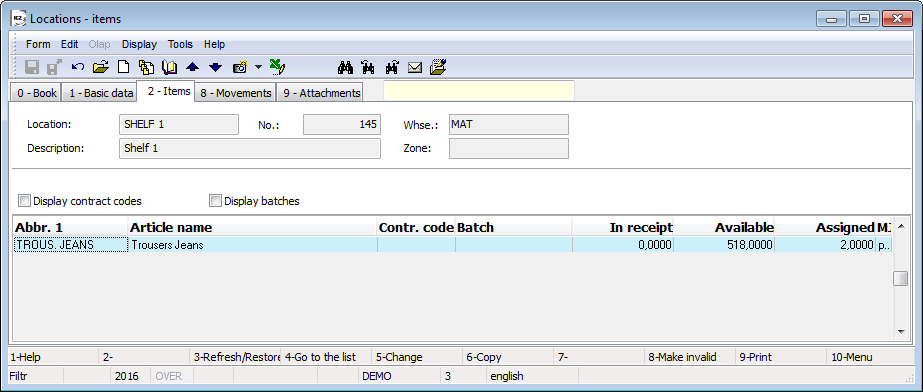Image resolution: width=923 pixels, height=392 pixels.
Task: Click the In receipt value 0,0000
Action: click(623, 245)
